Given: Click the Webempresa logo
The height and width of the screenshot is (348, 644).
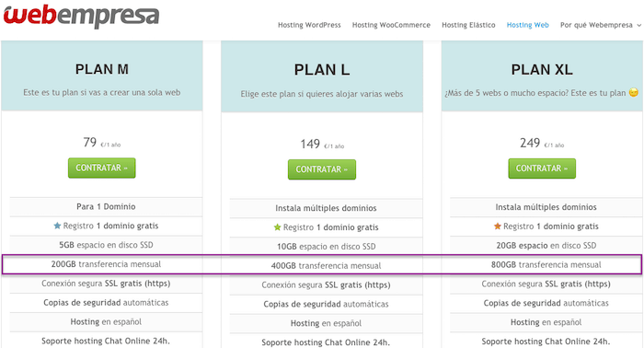Looking at the screenshot, I should point(81,15).
